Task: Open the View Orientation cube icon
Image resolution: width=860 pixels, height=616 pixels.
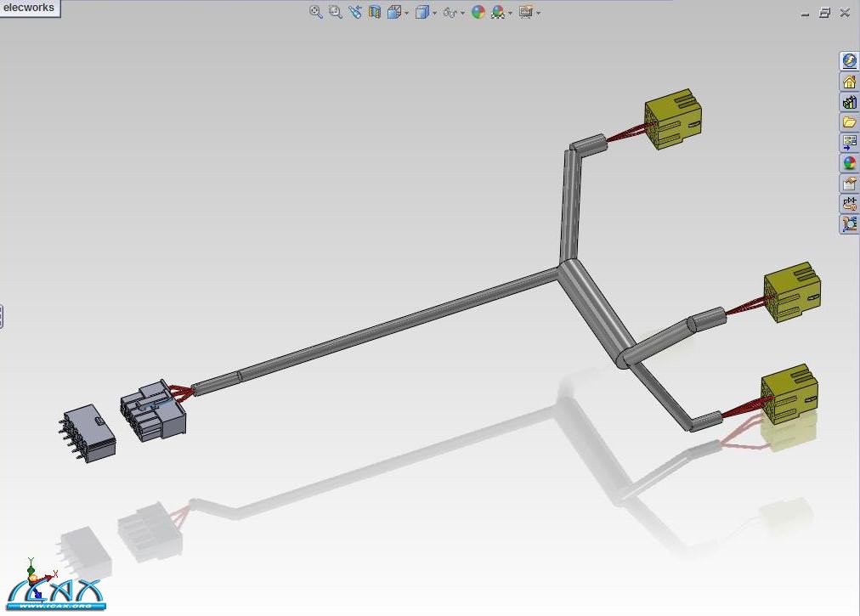Action: [394, 12]
